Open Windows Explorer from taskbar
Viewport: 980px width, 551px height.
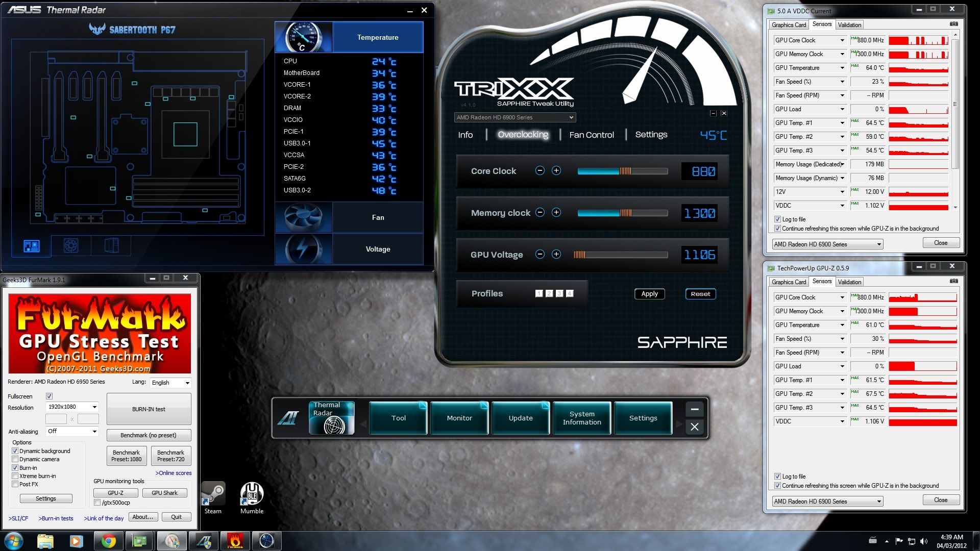pyautogui.click(x=45, y=541)
